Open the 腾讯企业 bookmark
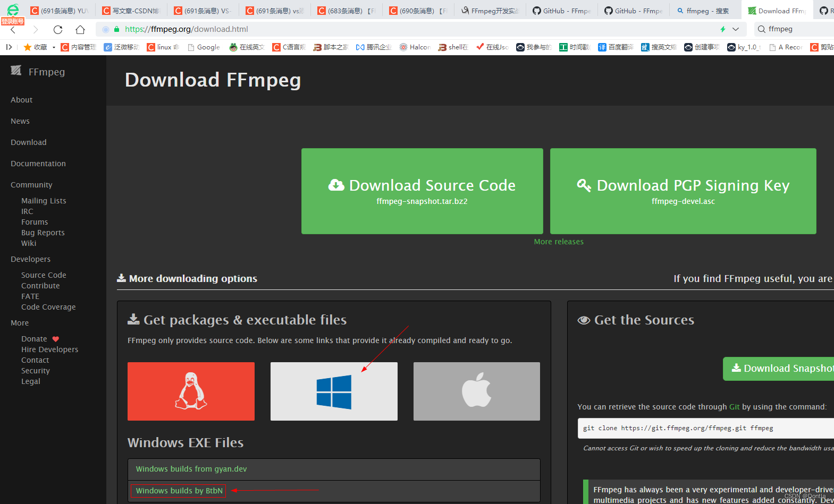Image resolution: width=834 pixels, height=504 pixels. pyautogui.click(x=373, y=47)
